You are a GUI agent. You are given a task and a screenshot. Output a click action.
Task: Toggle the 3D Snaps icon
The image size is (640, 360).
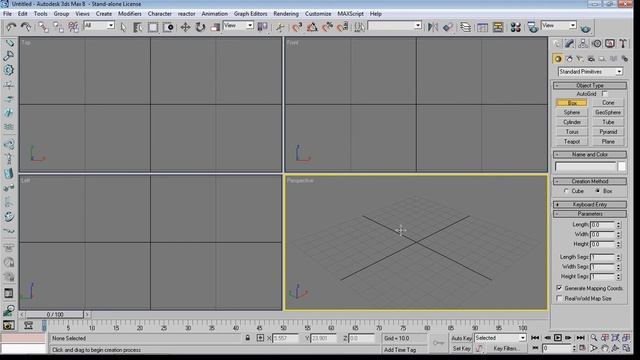297,27
